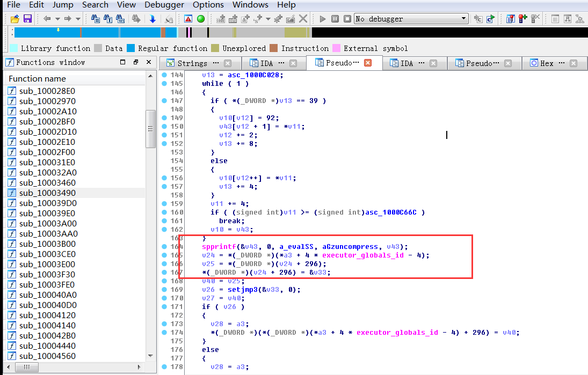Image resolution: width=588 pixels, height=375 pixels.
Task: Open the No debugger dropdown
Action: coord(411,19)
